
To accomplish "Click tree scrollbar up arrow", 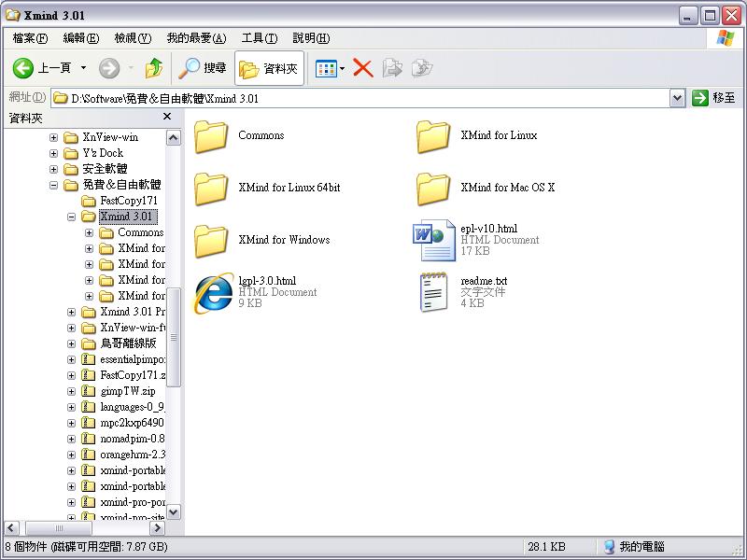I will [174, 137].
